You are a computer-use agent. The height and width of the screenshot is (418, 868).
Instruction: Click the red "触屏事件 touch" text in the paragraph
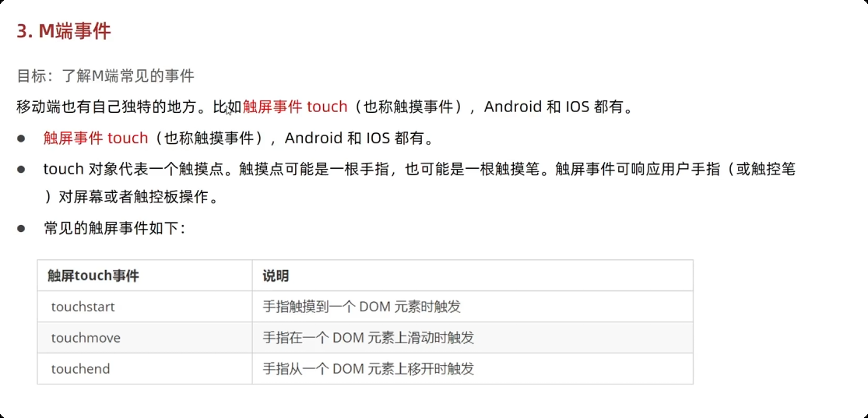pyautogui.click(x=295, y=107)
